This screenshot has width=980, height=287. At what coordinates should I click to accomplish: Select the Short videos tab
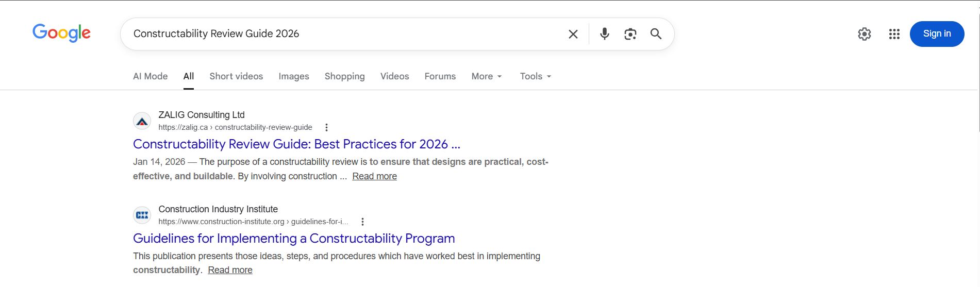click(236, 76)
